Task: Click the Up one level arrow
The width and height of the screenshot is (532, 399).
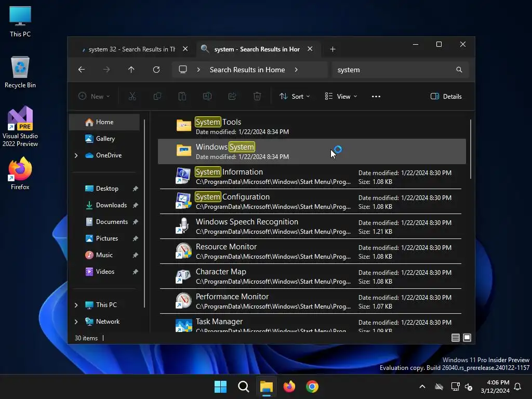Action: pyautogui.click(x=131, y=70)
